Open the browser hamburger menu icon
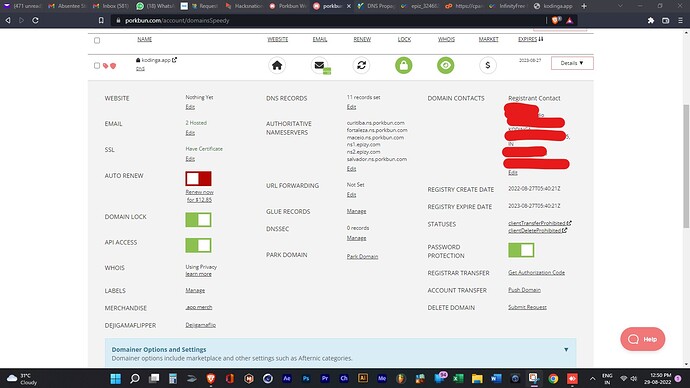 coord(680,20)
